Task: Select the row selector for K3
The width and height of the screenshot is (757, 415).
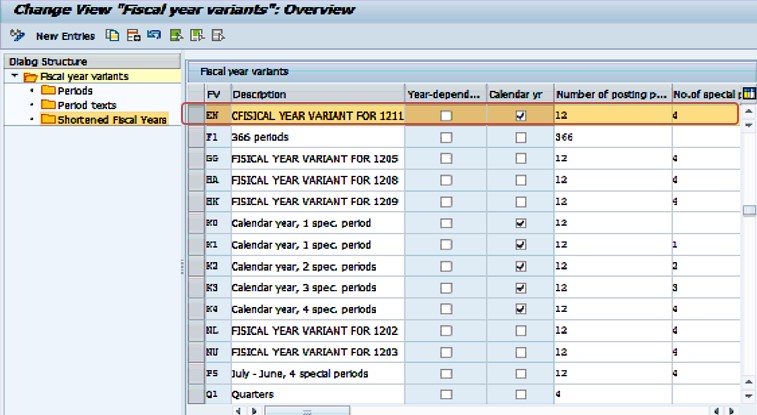Action: point(196,288)
